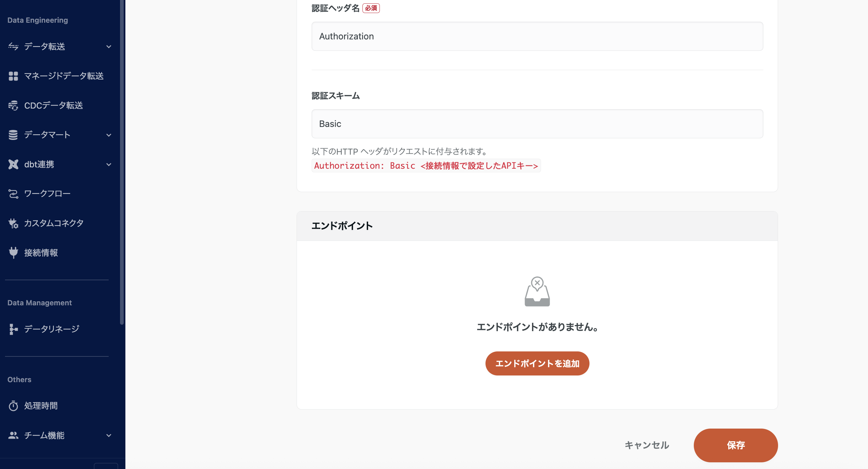Open データリネージ under Data Management
Screen dimensions: 868x469
(13, 329)
